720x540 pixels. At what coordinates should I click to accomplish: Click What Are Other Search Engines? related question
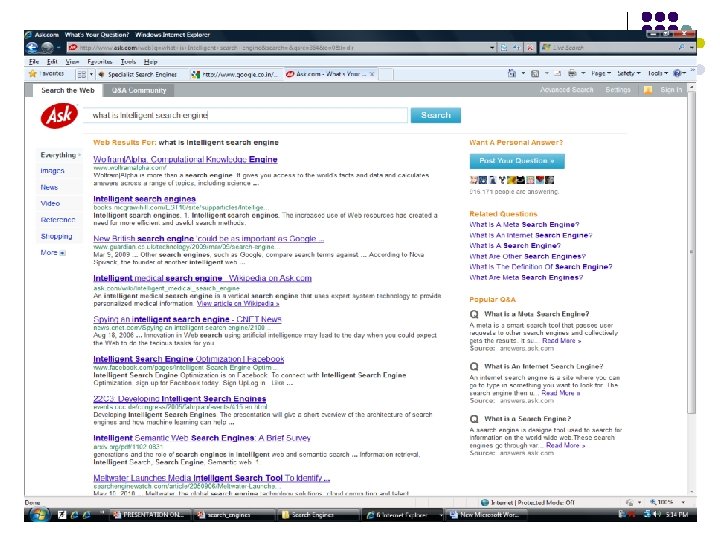527,256
